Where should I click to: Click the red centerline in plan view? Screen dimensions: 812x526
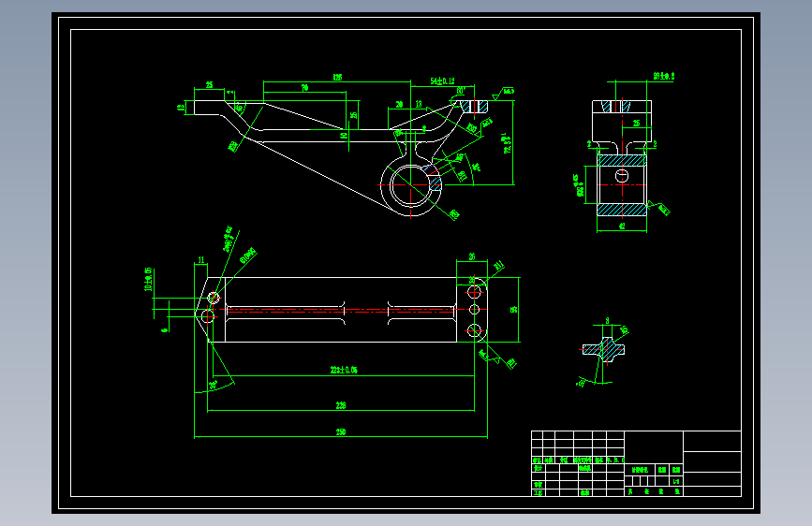point(334,310)
